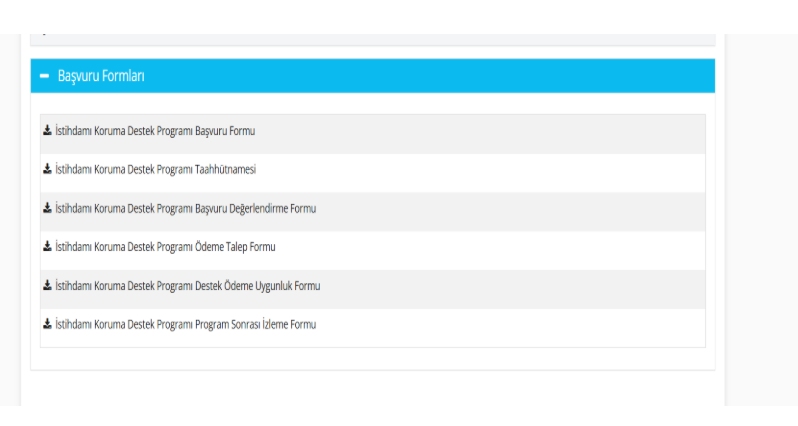Open the Başvuru Değerlendirme Formu link
This screenshot has width=798, height=426.
pos(186,208)
